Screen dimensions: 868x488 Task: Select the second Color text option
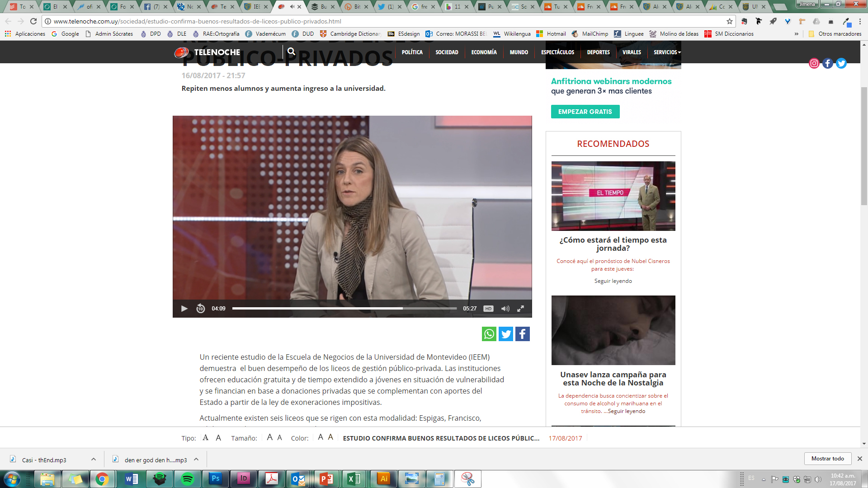pos(330,437)
